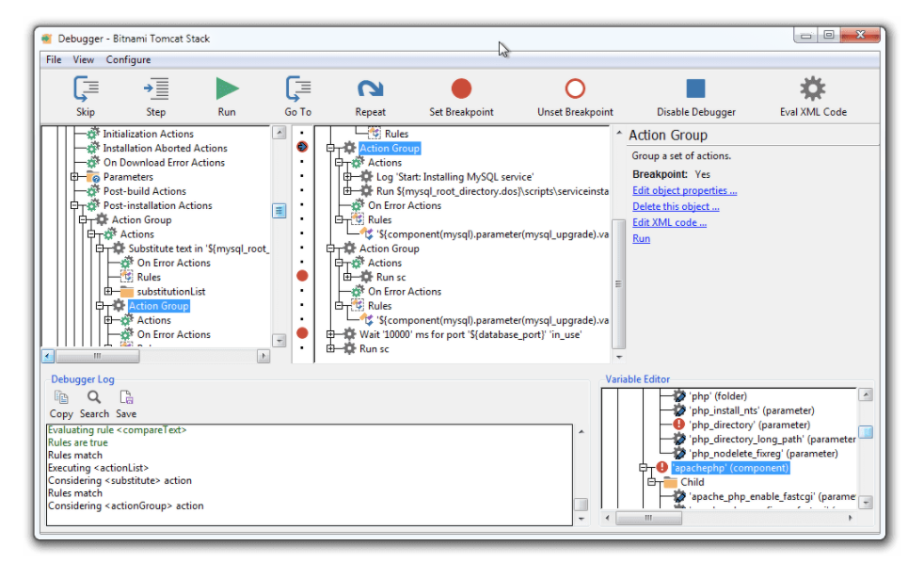
Task: Click the substitutionList folder icon
Action: pos(127,292)
